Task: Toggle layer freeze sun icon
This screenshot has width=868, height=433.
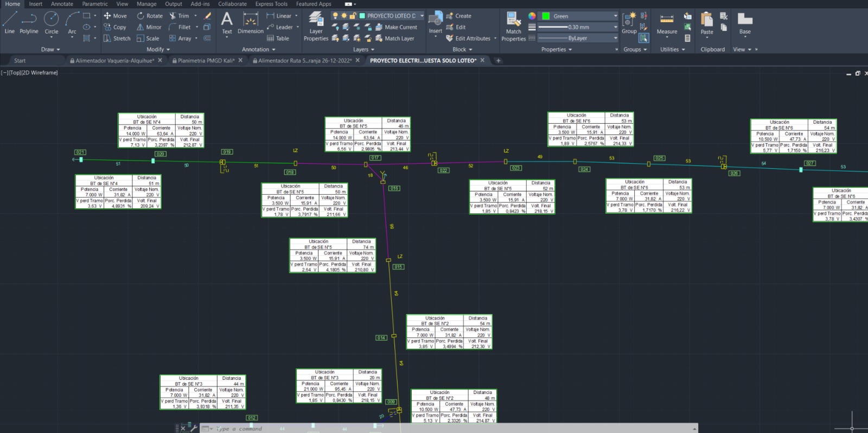Action: (344, 16)
